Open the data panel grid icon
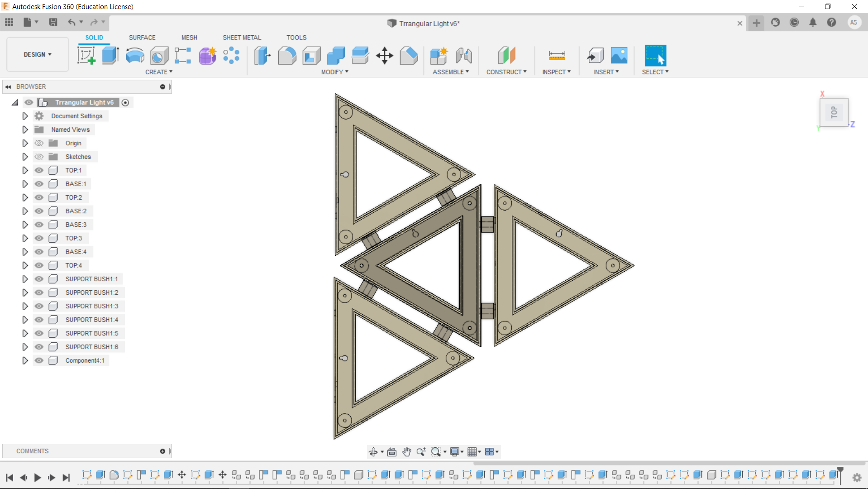The image size is (868, 489). (9, 22)
